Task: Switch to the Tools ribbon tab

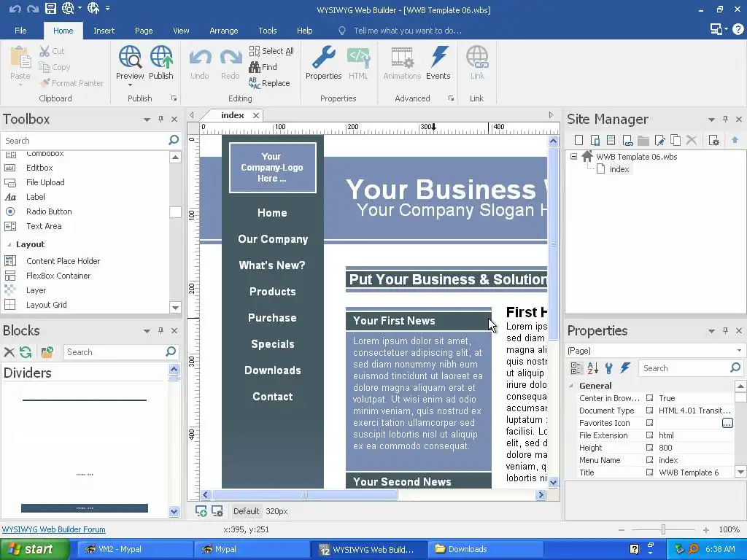Action: click(x=267, y=31)
